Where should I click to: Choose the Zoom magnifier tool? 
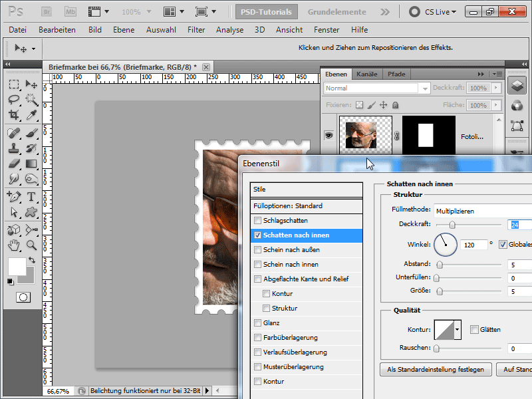[31, 245]
